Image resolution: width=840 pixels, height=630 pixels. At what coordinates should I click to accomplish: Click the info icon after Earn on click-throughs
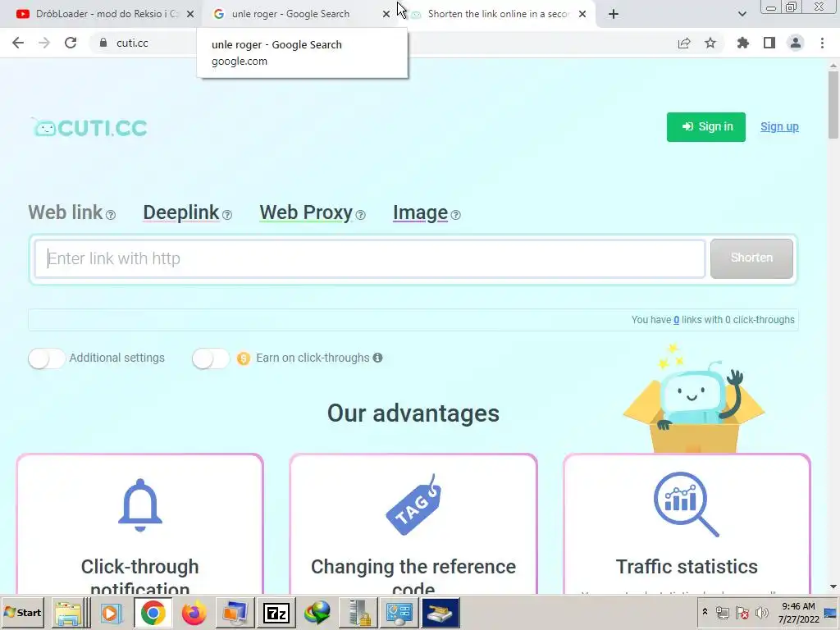(377, 358)
